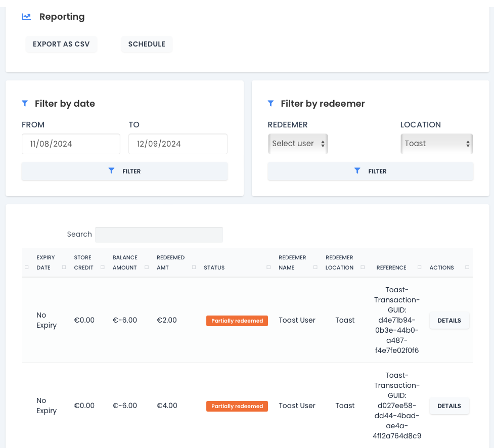Sort by the Redeemer Name column icon

(315, 267)
